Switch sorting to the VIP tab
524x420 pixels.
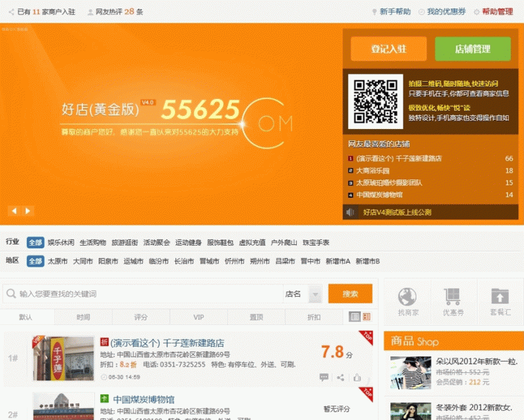pyautogui.click(x=198, y=317)
